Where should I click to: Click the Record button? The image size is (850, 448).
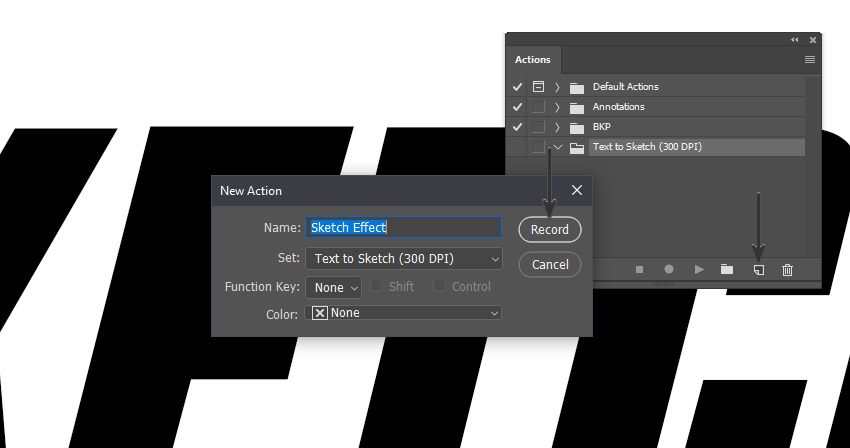pyautogui.click(x=550, y=229)
